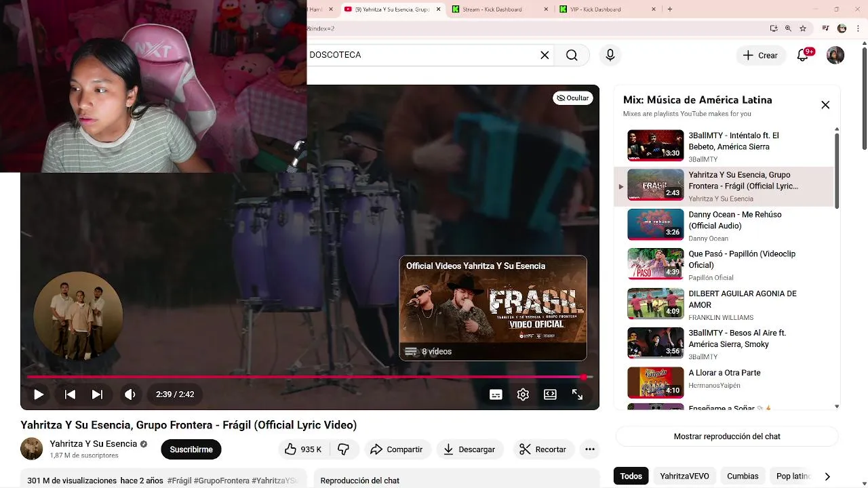Image resolution: width=868 pixels, height=488 pixels.
Task: Play the video with the play button
Action: [x=39, y=394]
